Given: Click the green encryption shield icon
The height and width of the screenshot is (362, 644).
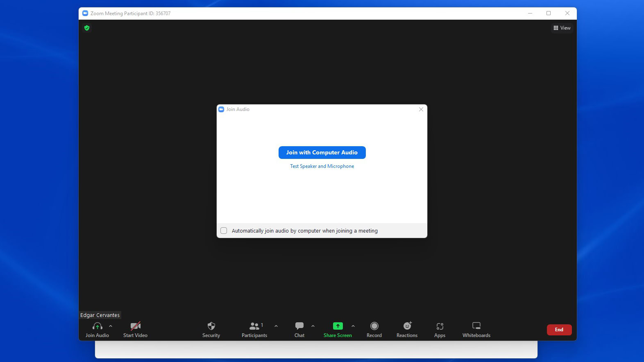Looking at the screenshot, I should click(87, 28).
